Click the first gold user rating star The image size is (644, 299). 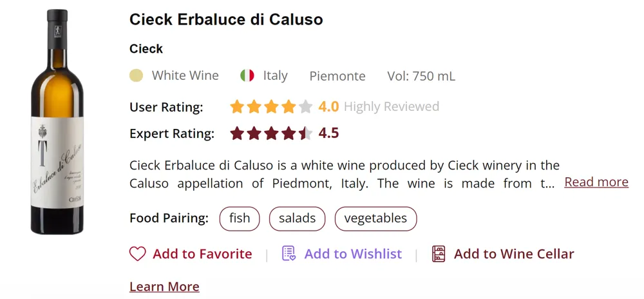coord(238,107)
